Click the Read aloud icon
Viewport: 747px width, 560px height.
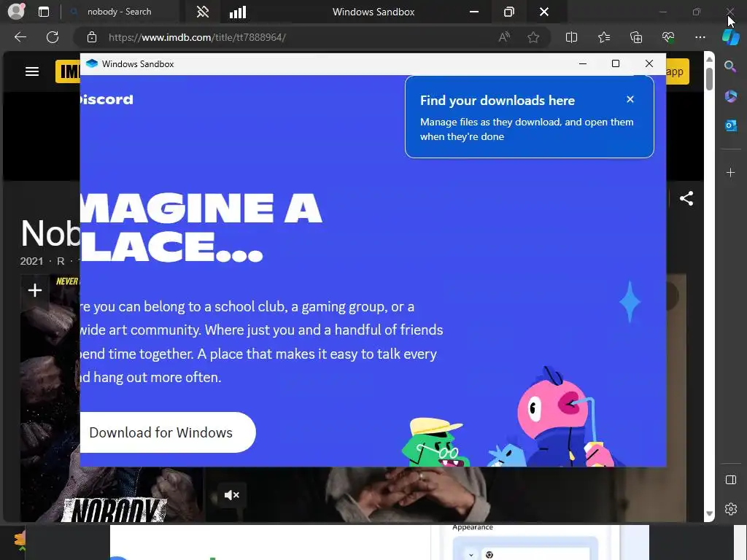(504, 37)
